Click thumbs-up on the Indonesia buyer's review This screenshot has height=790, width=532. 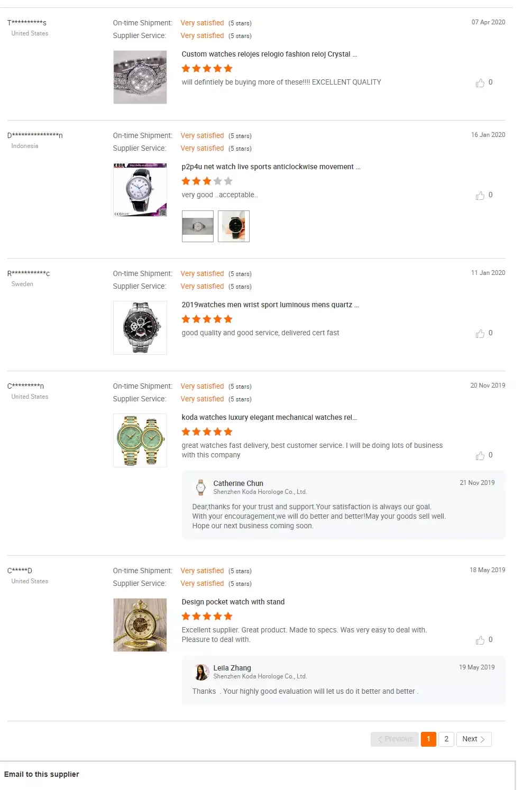(480, 196)
